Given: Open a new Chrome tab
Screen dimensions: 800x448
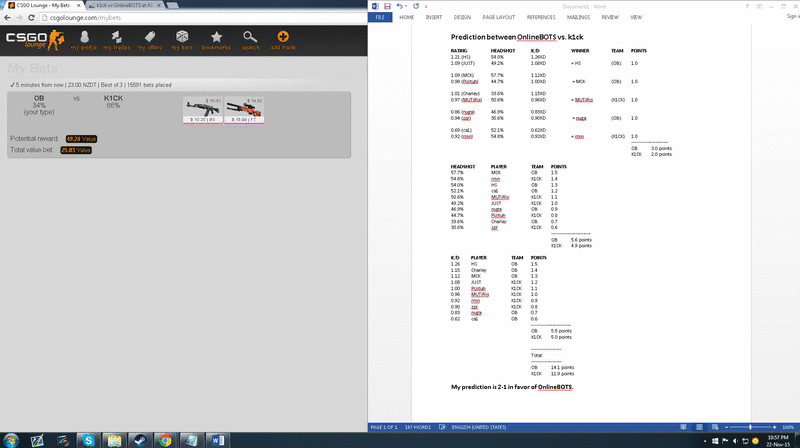Looking at the screenshot, I should click(x=172, y=5).
